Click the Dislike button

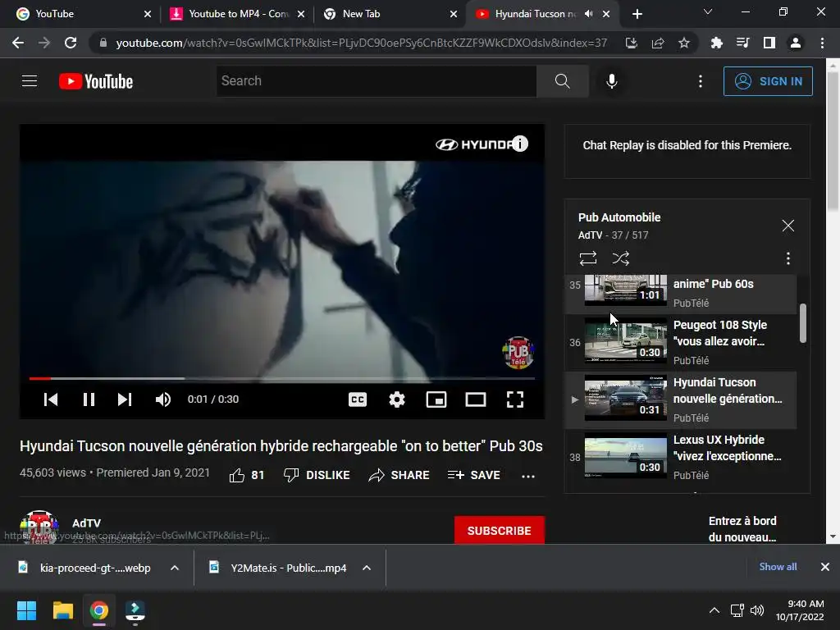317,475
